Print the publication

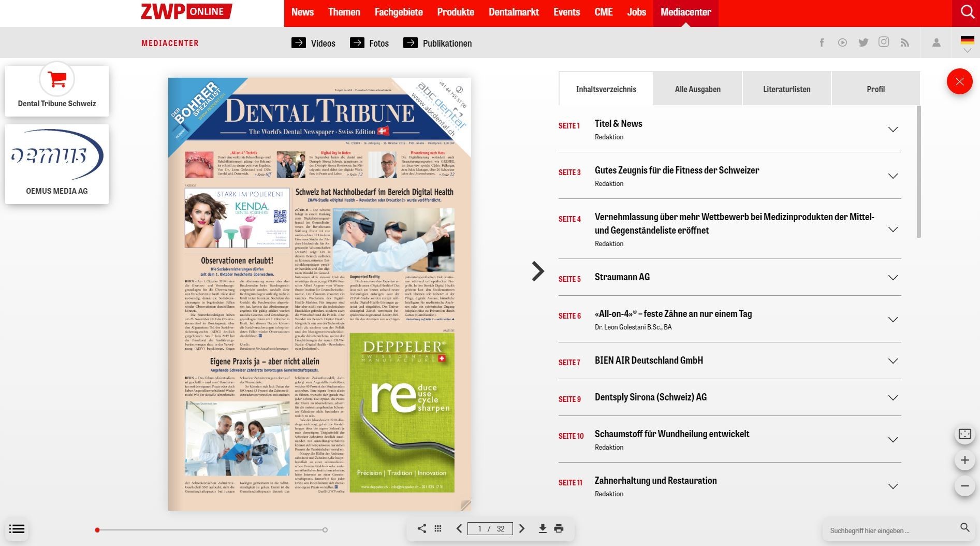point(559,528)
